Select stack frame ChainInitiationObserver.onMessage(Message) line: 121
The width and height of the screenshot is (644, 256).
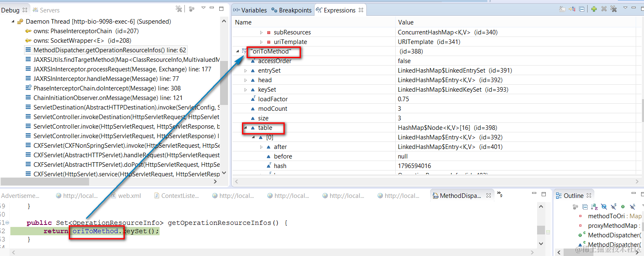pos(104,98)
